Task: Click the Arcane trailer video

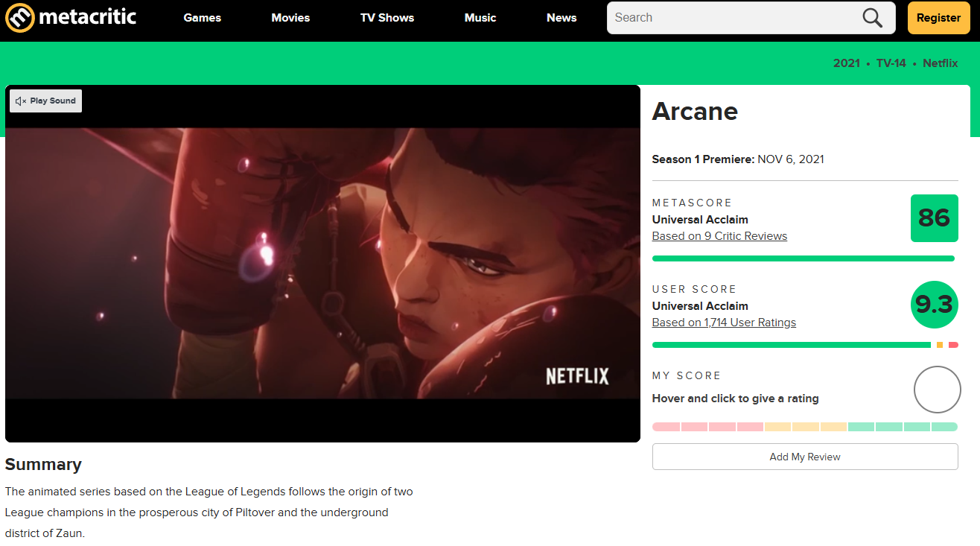Action: [x=322, y=264]
